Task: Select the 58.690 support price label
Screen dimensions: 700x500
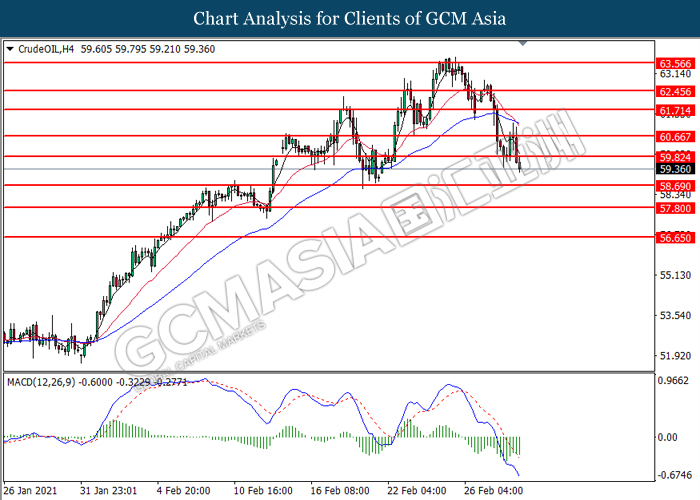Action: [674, 186]
